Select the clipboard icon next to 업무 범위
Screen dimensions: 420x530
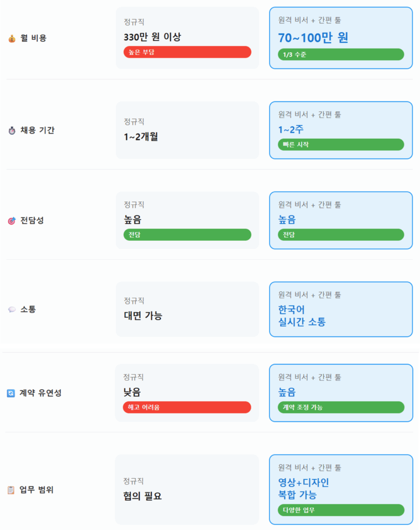click(11, 490)
